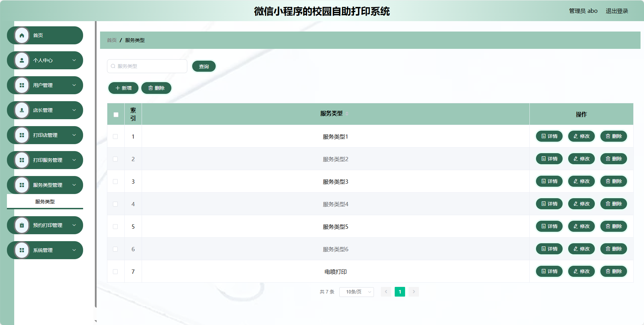Screen dimensions: 644x325
Task: Delete row 服务类型3
Action: tap(614, 181)
